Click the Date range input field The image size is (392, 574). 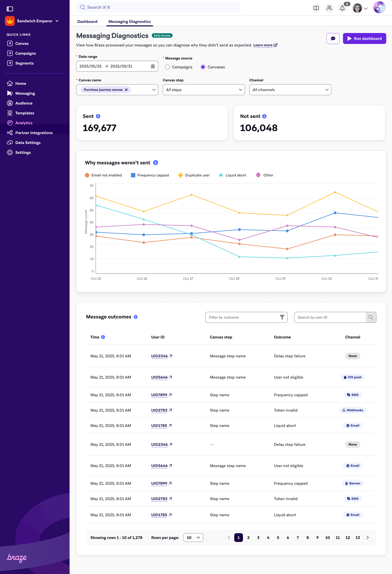(x=117, y=66)
